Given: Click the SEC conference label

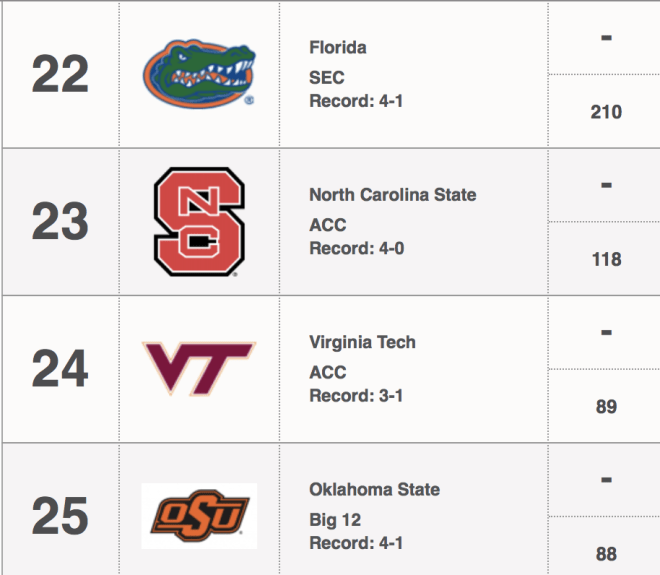Looking at the screenshot, I should tap(327, 77).
